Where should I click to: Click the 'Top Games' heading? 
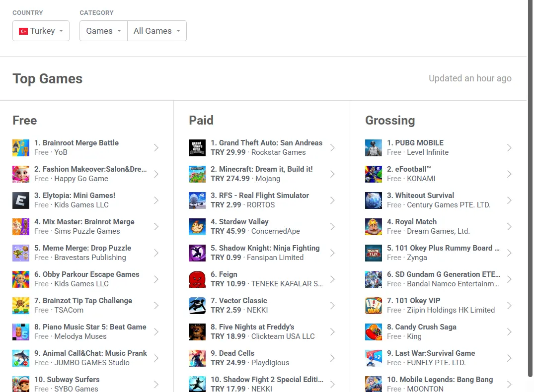[48, 78]
